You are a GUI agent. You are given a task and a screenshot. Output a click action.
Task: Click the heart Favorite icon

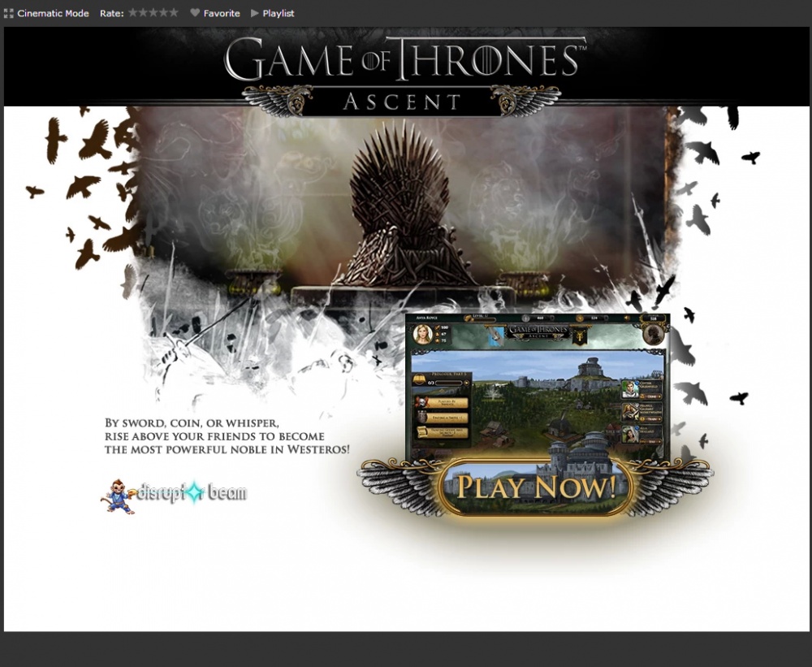(195, 13)
